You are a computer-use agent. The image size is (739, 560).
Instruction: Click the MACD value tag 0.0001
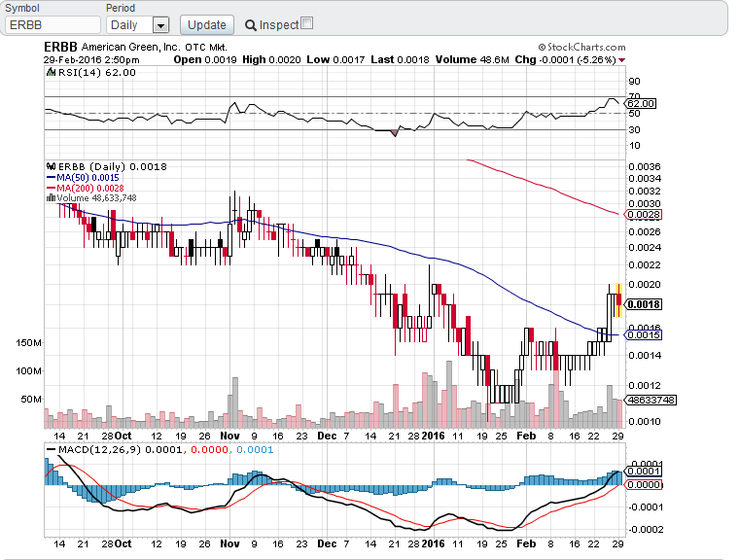643,471
